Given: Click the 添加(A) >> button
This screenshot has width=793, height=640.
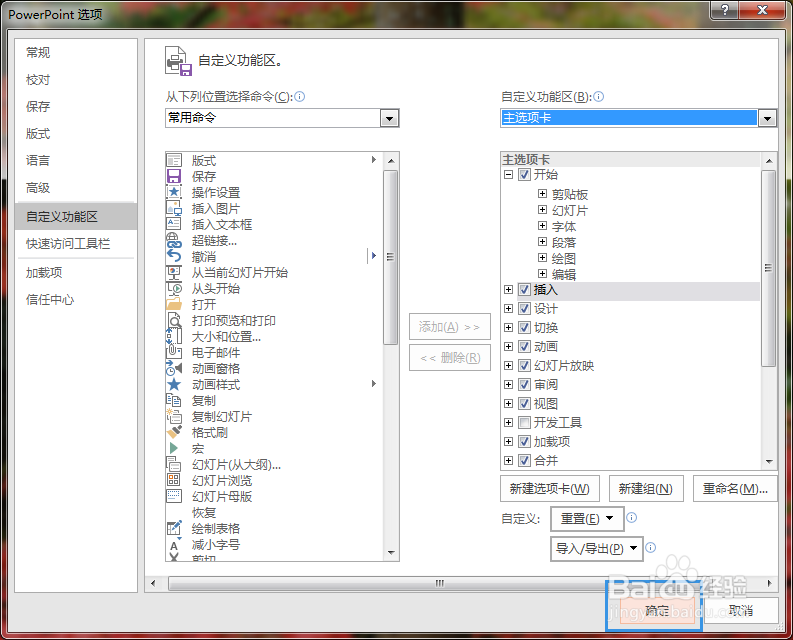Looking at the screenshot, I should click(450, 327).
